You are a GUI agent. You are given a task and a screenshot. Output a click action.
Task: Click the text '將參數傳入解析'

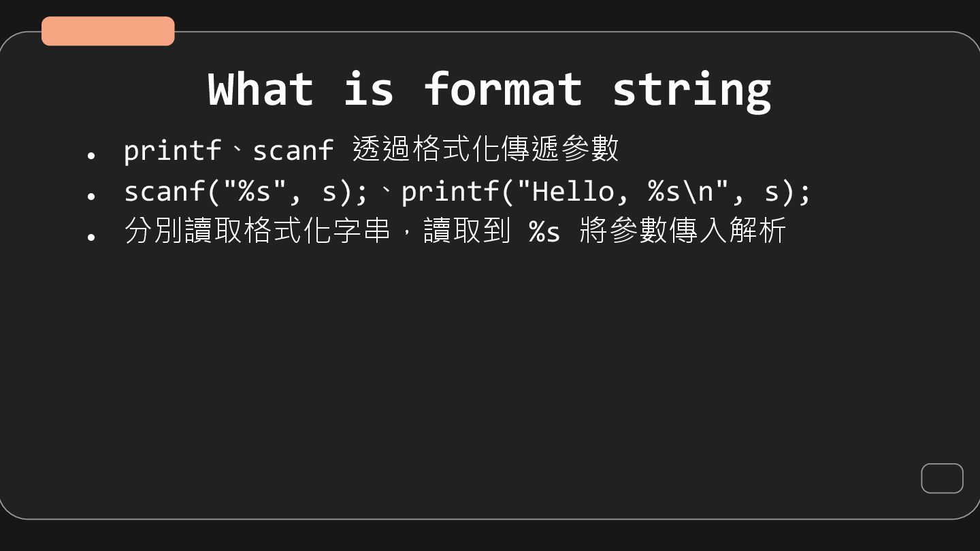click(683, 231)
